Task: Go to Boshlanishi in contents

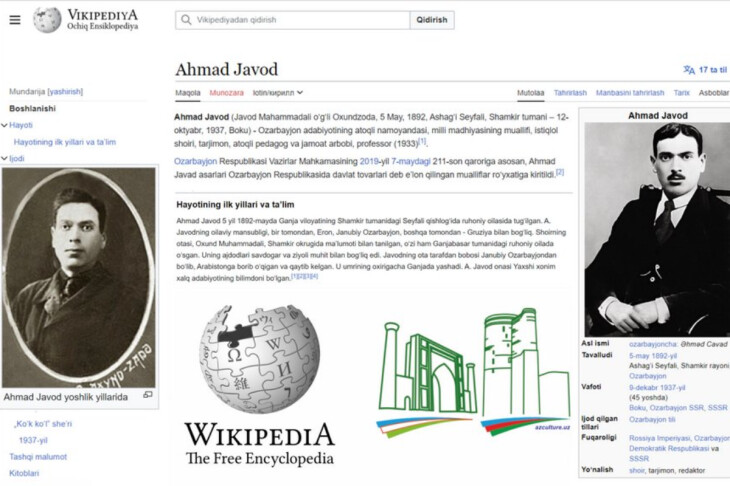Action: 33,108
